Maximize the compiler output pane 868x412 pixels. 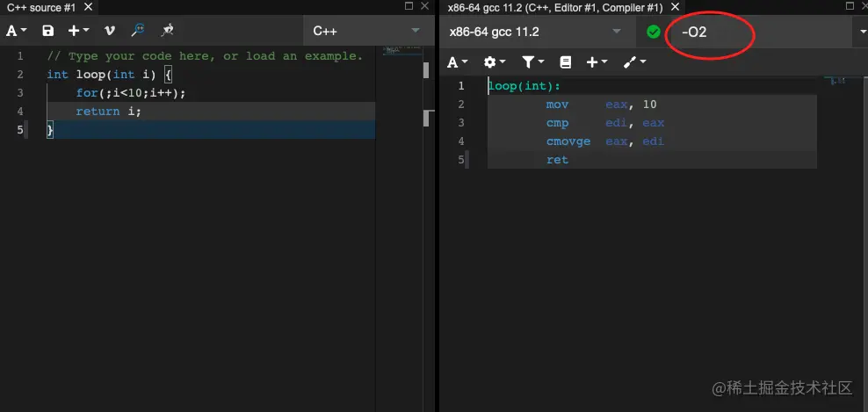pos(847,6)
